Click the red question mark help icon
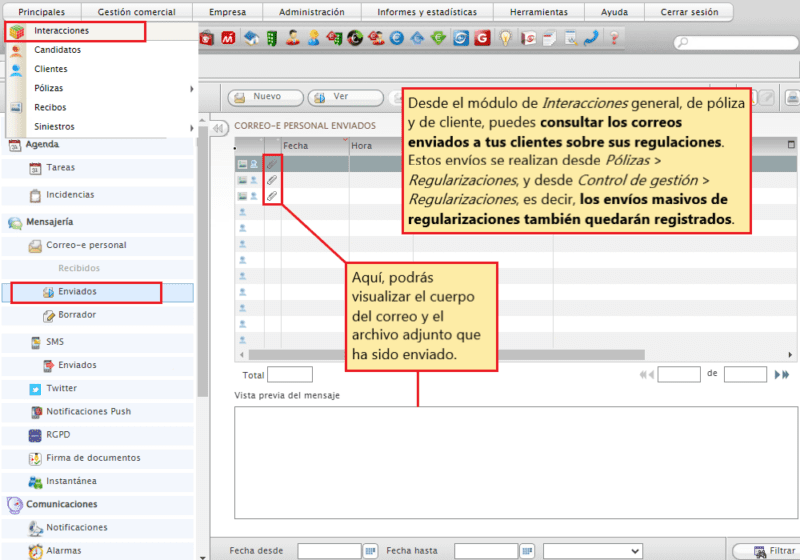This screenshot has height=560, width=800. pos(614,38)
